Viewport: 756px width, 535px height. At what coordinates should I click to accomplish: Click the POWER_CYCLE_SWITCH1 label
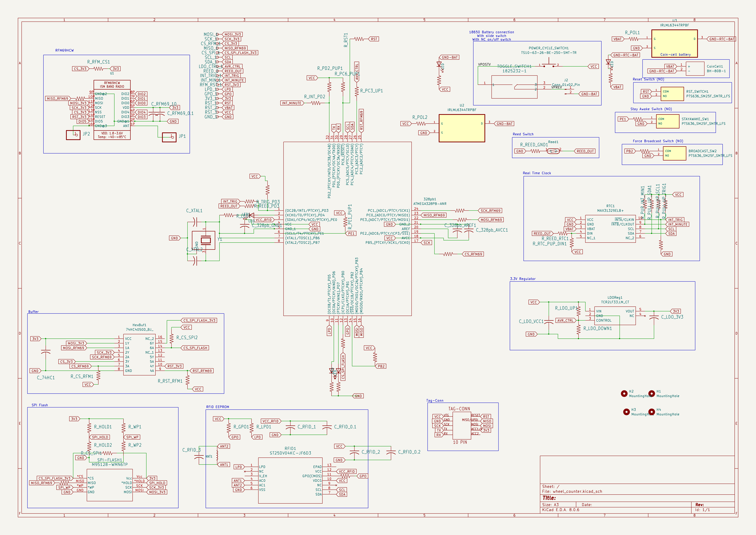click(x=549, y=48)
